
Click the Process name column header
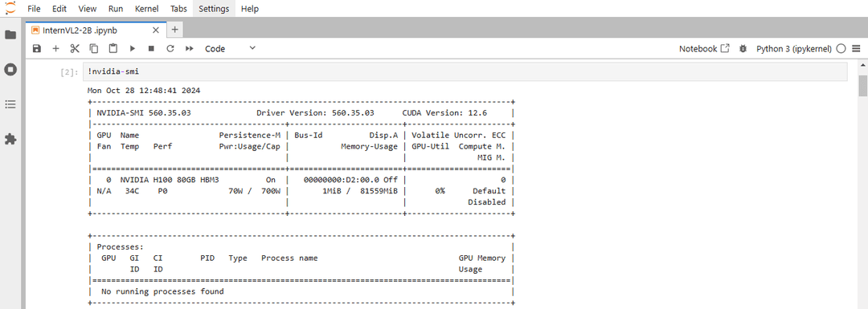(289, 258)
